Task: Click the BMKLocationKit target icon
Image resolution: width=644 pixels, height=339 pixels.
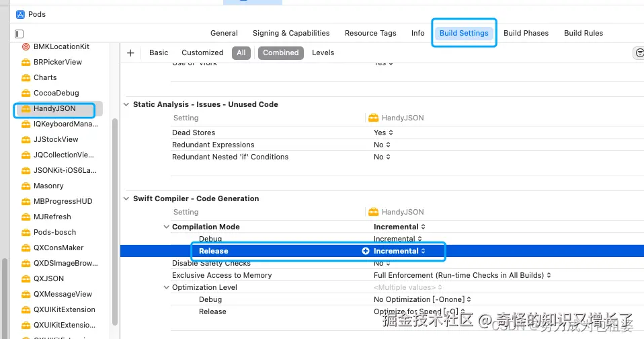Action: pyautogui.click(x=26, y=47)
